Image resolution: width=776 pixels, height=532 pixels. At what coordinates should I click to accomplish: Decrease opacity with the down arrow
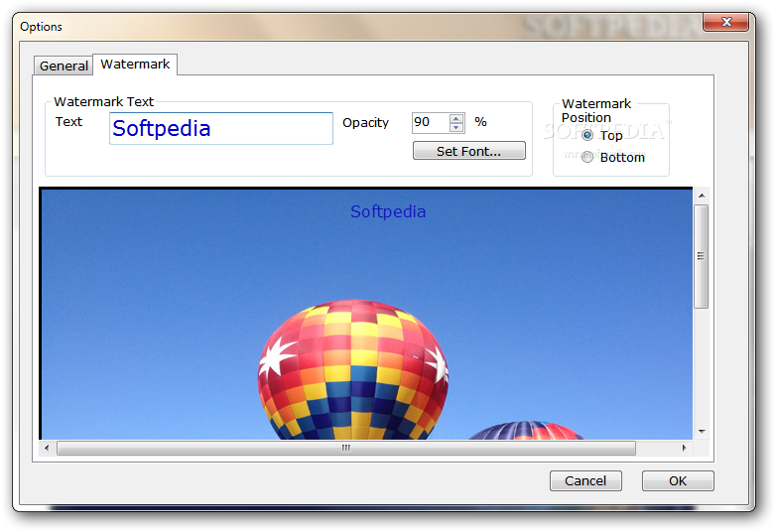pos(456,128)
